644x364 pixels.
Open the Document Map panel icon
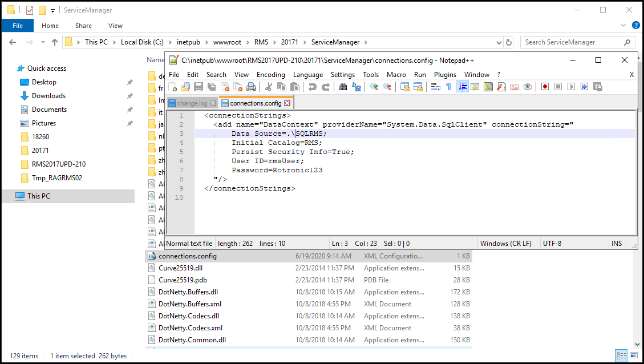[x=488, y=87]
